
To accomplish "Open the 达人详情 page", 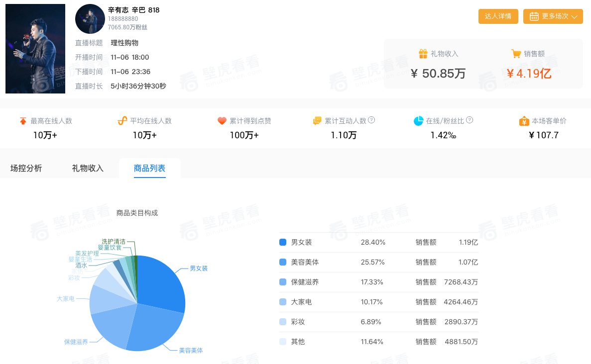I will tap(498, 16).
